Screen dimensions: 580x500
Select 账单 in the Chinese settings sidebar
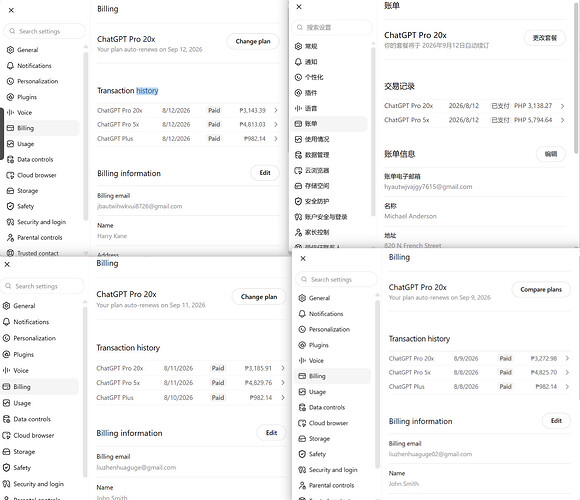tap(329, 124)
